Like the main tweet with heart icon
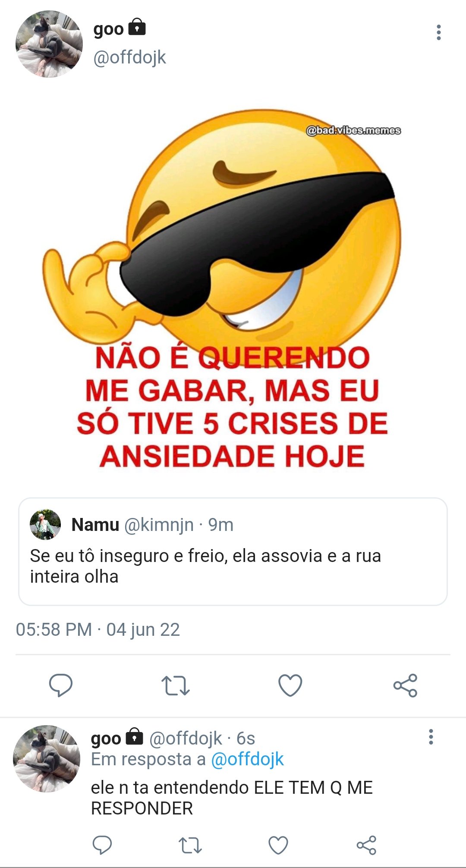 click(290, 685)
